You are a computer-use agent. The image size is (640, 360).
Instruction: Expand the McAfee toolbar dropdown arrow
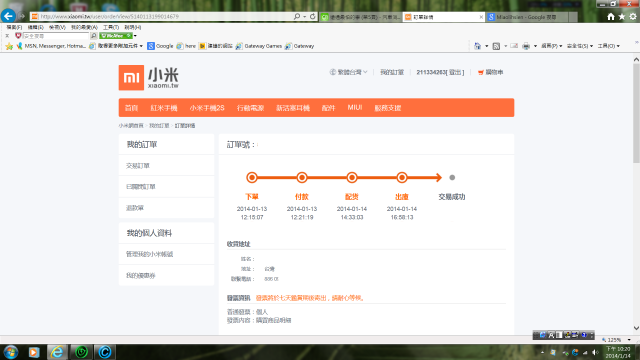135,36
